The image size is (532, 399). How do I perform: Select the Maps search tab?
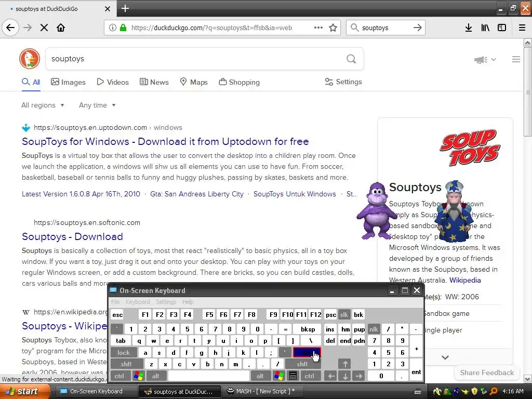click(194, 82)
